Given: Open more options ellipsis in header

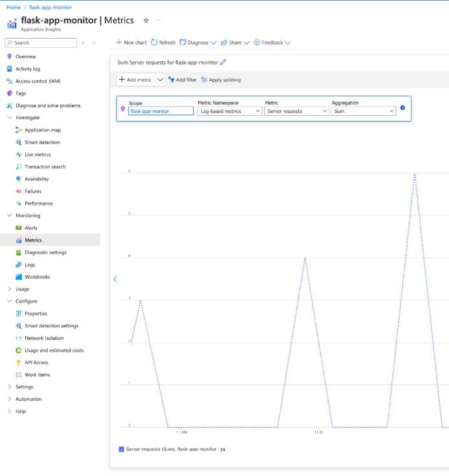Looking at the screenshot, I should (x=158, y=20).
